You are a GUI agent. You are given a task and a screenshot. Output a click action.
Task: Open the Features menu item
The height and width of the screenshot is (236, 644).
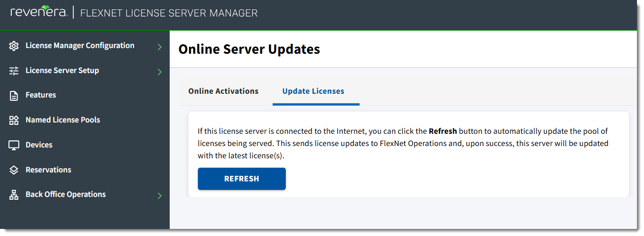41,95
